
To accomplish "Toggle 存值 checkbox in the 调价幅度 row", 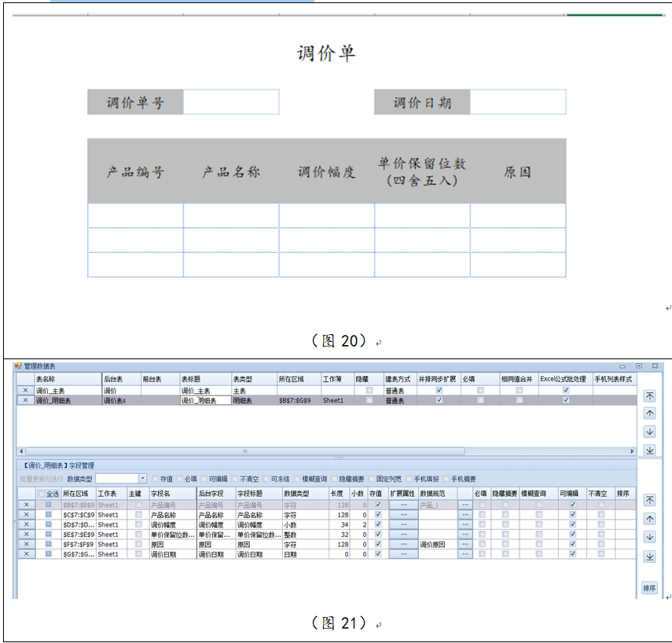I will 378,524.
